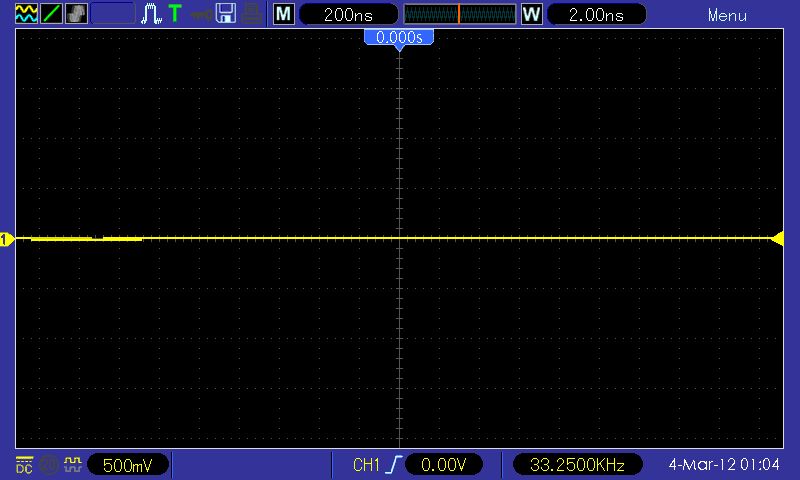Click the dimmed printer icon
The height and width of the screenshot is (480, 800).
click(x=252, y=14)
